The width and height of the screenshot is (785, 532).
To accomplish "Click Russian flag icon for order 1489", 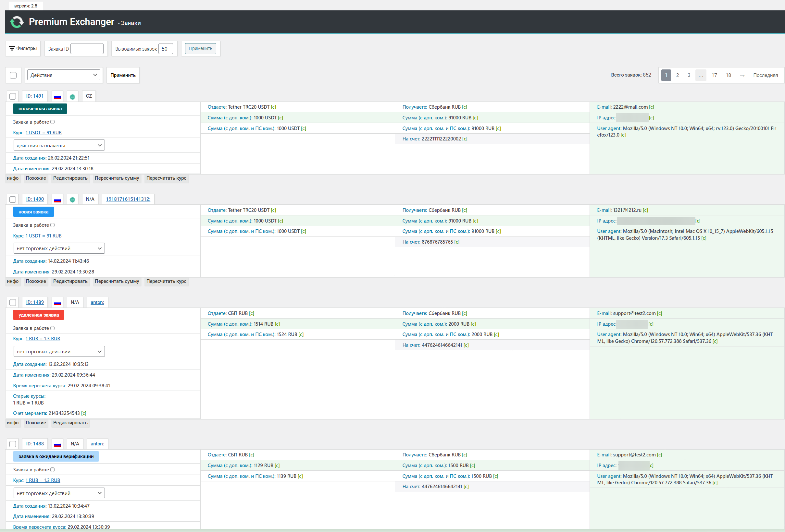I will [x=57, y=302].
